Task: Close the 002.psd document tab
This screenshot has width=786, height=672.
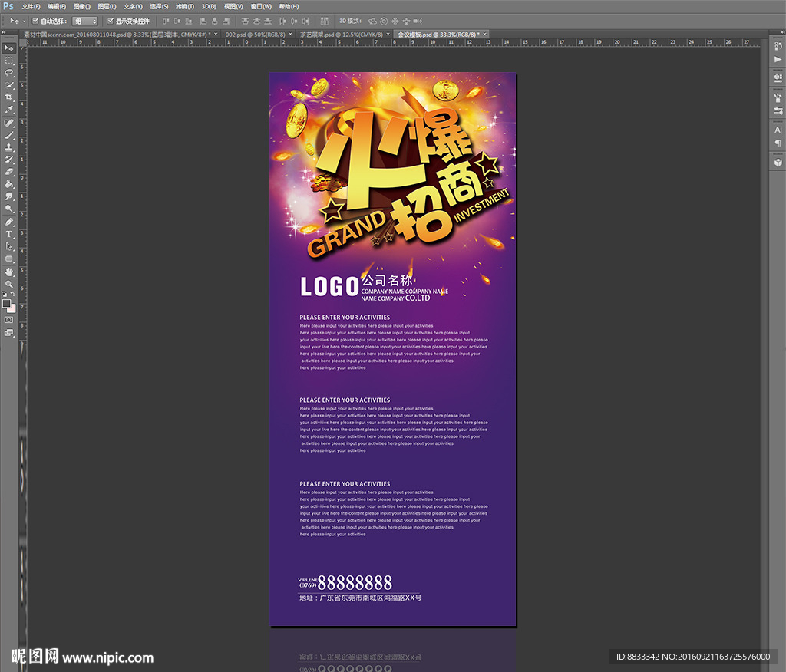Action: pos(290,35)
